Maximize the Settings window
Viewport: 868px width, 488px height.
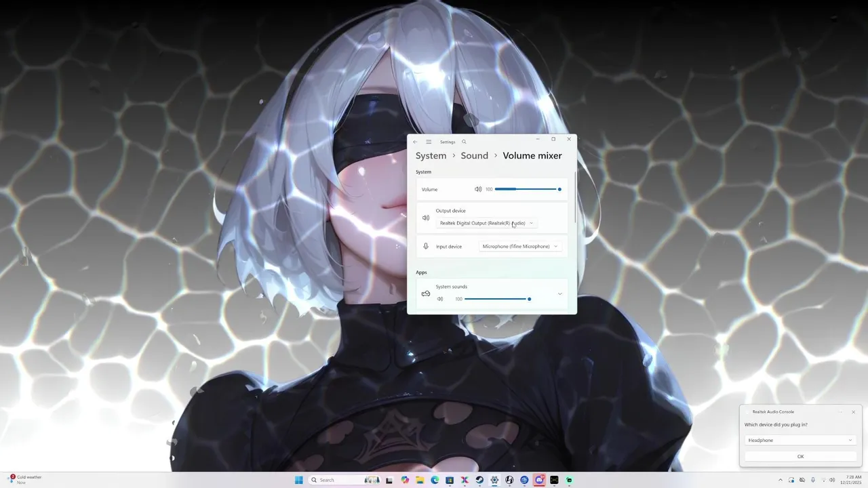click(553, 139)
